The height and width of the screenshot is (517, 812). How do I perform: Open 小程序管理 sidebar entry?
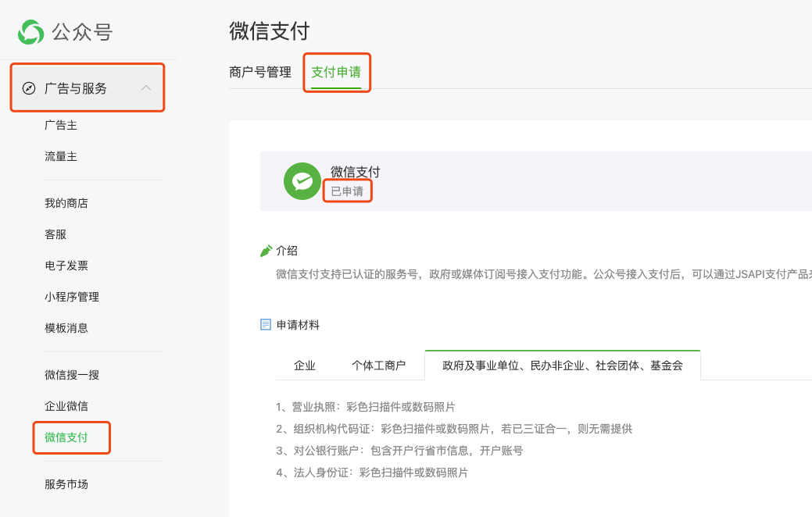72,297
